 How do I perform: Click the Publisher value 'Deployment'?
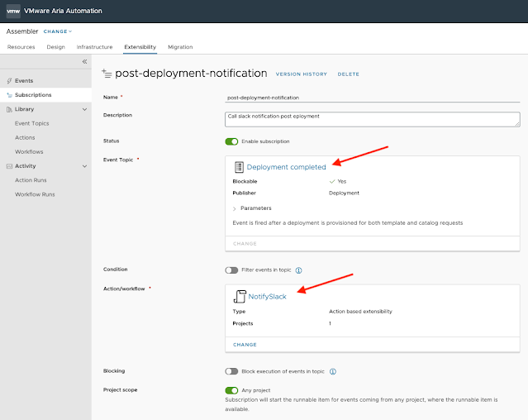(344, 193)
